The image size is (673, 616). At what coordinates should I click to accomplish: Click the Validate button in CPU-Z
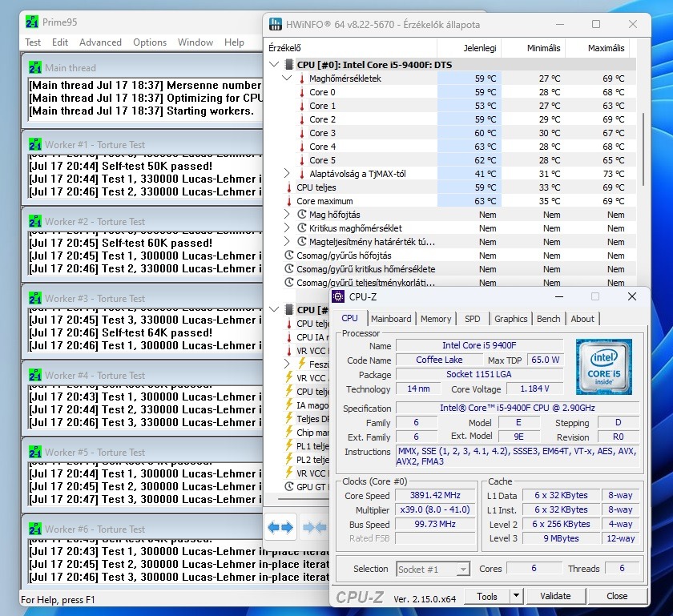point(555,596)
